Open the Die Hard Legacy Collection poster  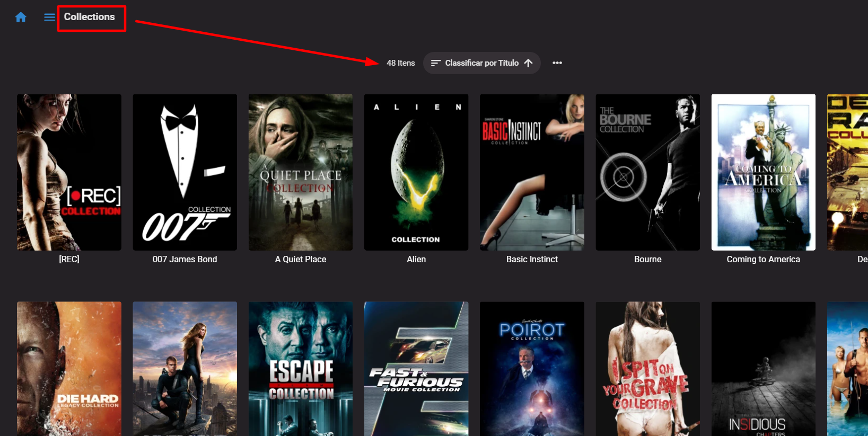coord(69,369)
